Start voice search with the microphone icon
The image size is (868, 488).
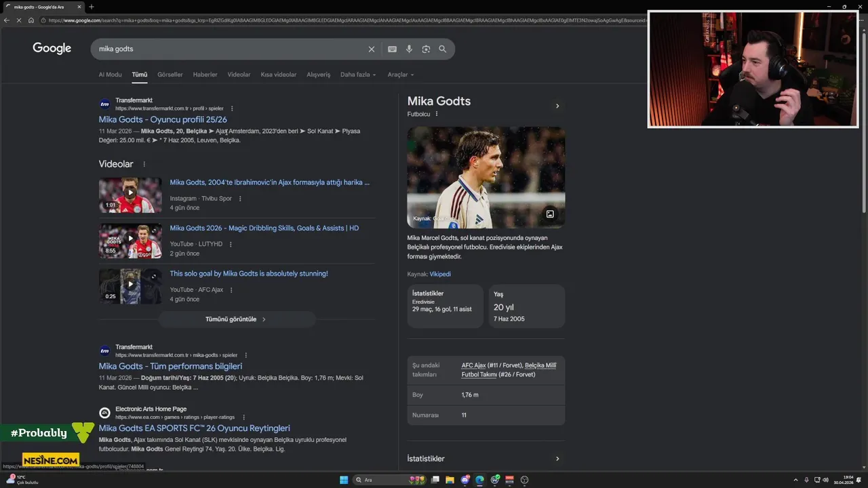(x=409, y=49)
